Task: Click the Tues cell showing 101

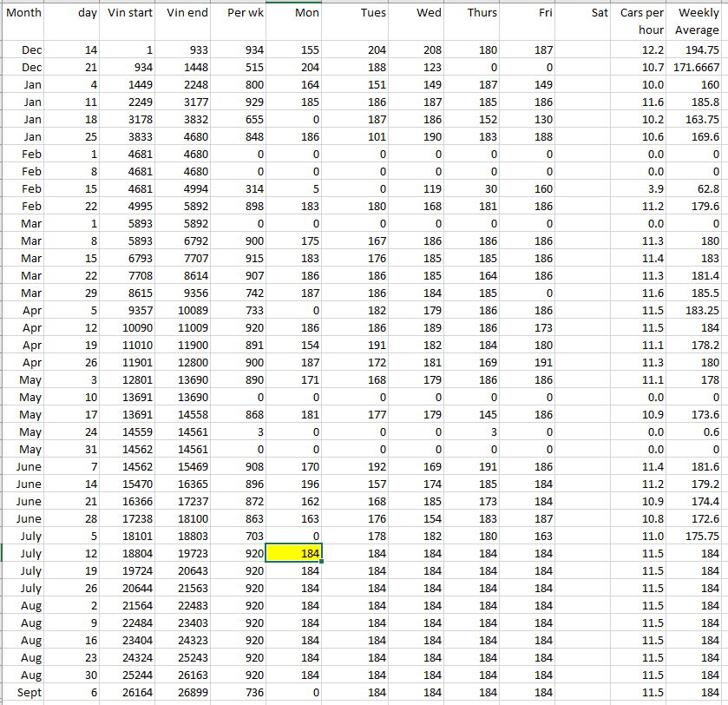Action: (360, 136)
